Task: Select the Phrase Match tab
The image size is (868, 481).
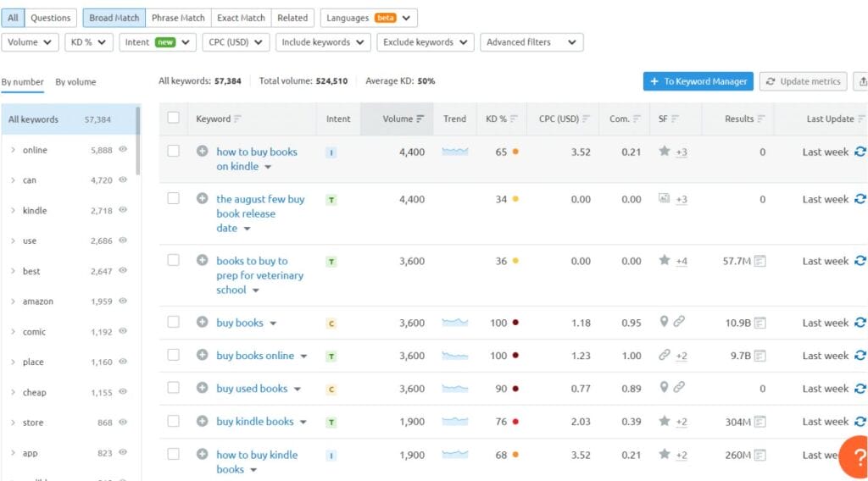Action: (178, 18)
